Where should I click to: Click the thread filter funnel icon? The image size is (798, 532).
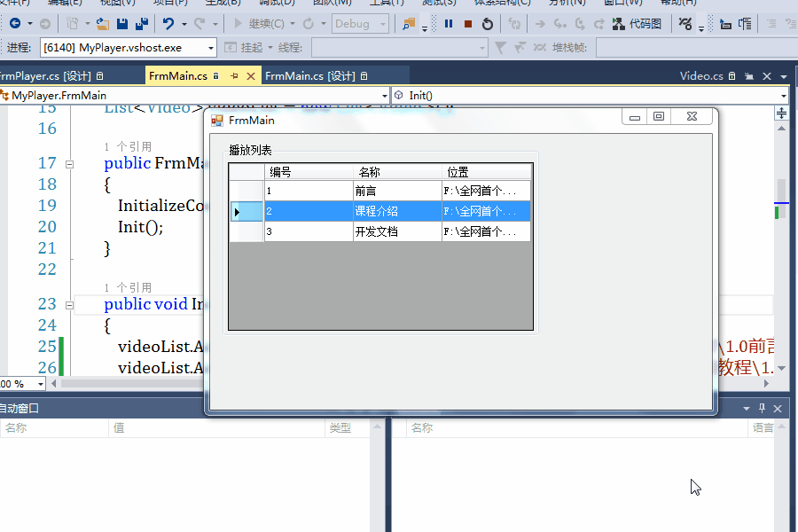click(x=500, y=47)
